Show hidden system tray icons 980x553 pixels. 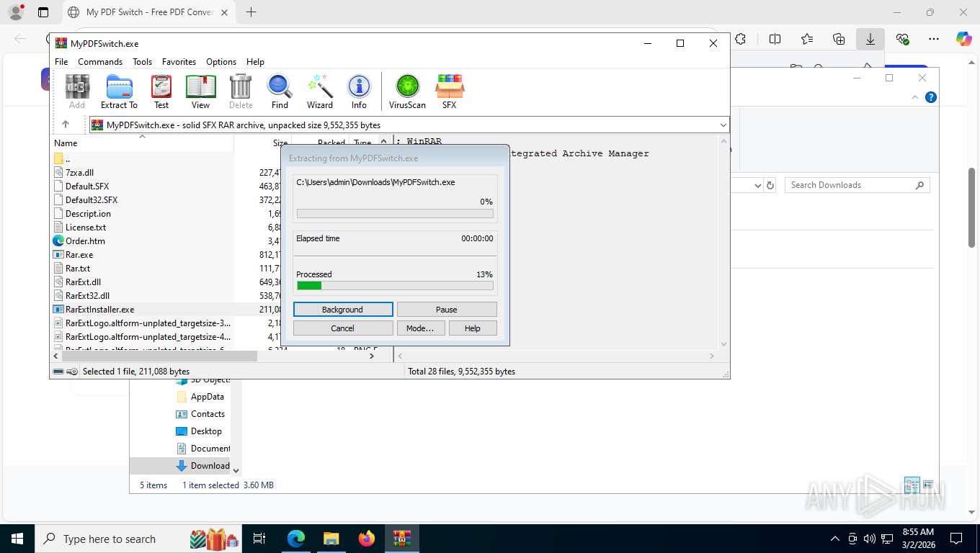[x=835, y=539]
